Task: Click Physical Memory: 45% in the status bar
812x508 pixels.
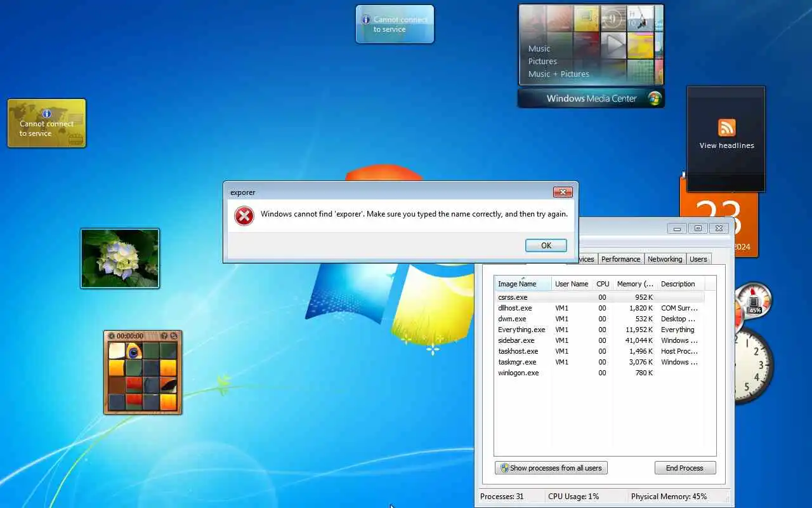Action: click(669, 497)
